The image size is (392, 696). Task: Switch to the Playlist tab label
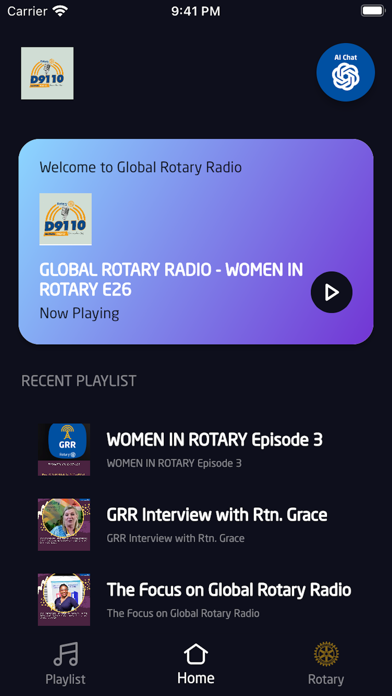pyautogui.click(x=66, y=679)
